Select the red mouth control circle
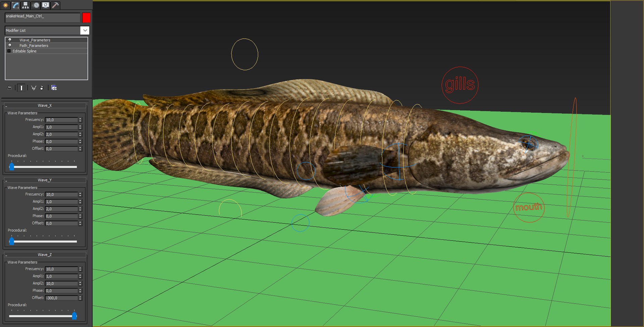Screen dimensions: 644x327 pos(529,207)
